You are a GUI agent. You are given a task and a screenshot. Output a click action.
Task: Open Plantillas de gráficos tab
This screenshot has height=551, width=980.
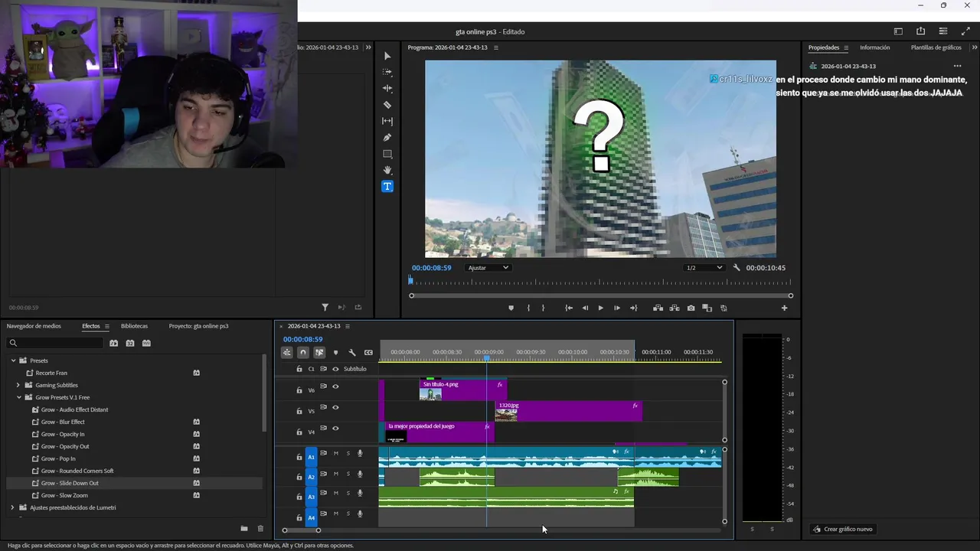pos(936,47)
